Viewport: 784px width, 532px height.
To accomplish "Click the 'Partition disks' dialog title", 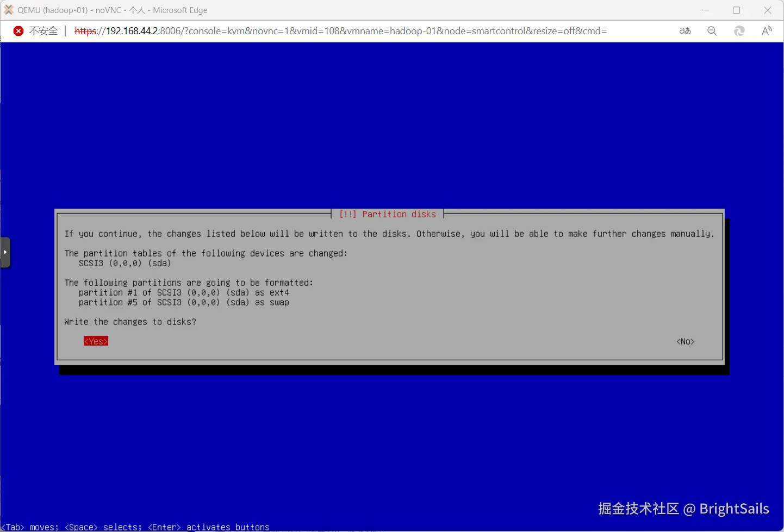I will (x=388, y=214).
